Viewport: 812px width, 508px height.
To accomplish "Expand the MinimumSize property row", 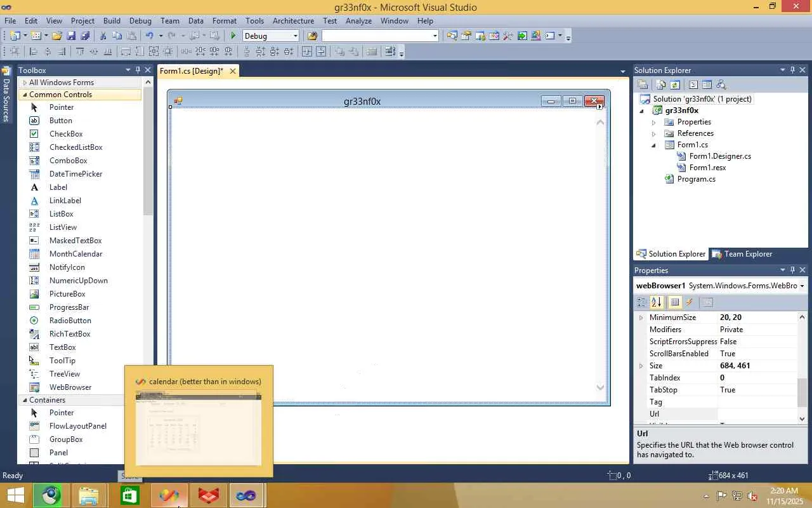I will point(641,317).
